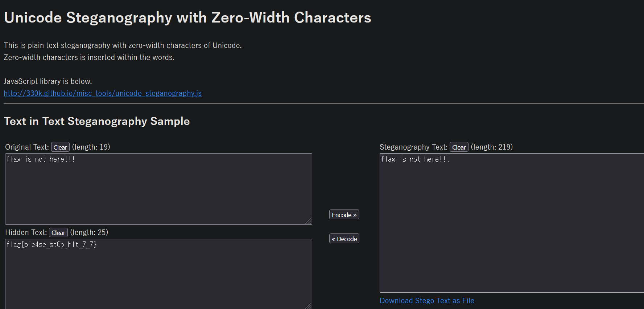Click the Steganography Text label
Screen dimensions: 644x309
click(413, 147)
